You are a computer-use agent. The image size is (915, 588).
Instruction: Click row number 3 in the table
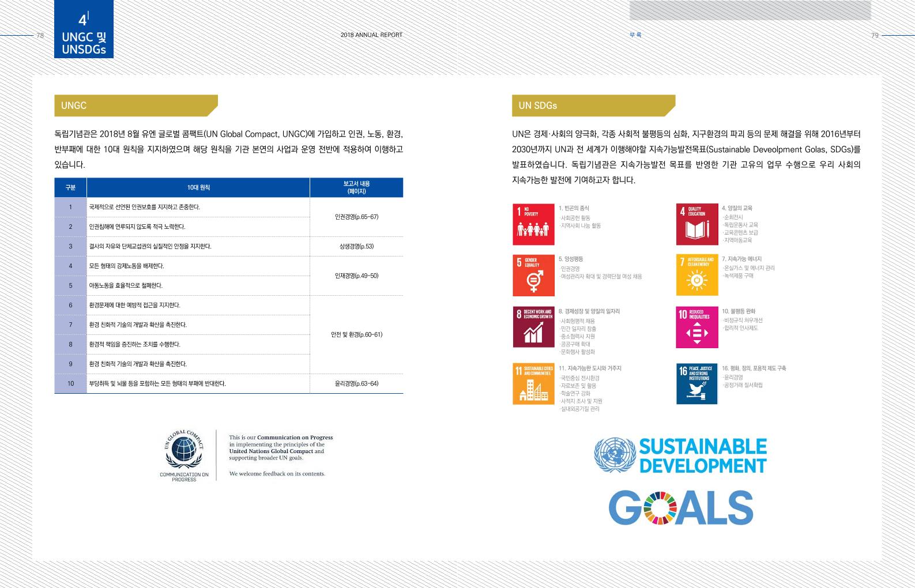point(70,246)
